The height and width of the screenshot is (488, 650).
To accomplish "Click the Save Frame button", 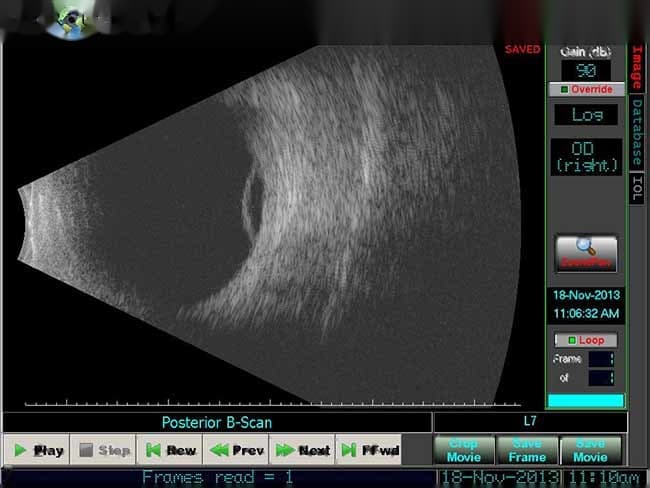I will pos(527,450).
